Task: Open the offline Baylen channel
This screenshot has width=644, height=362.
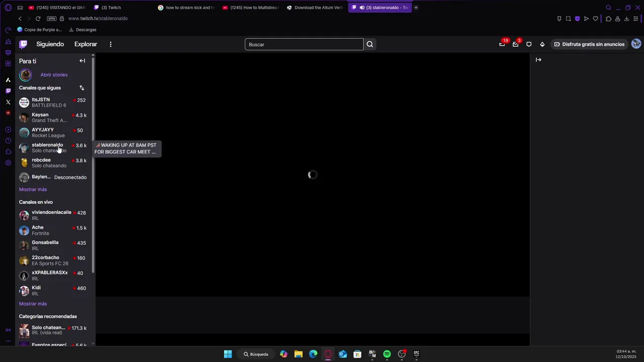Action: pos(54,177)
